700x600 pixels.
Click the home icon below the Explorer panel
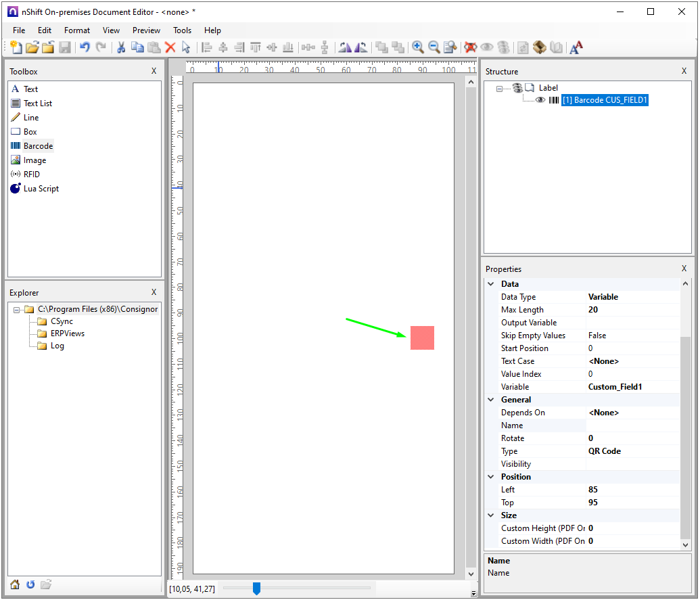tap(15, 584)
